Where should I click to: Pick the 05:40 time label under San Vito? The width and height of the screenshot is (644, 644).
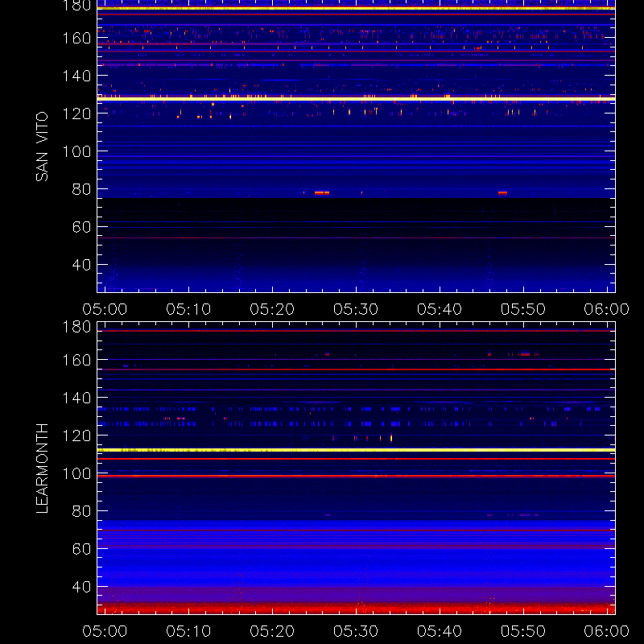440,309
